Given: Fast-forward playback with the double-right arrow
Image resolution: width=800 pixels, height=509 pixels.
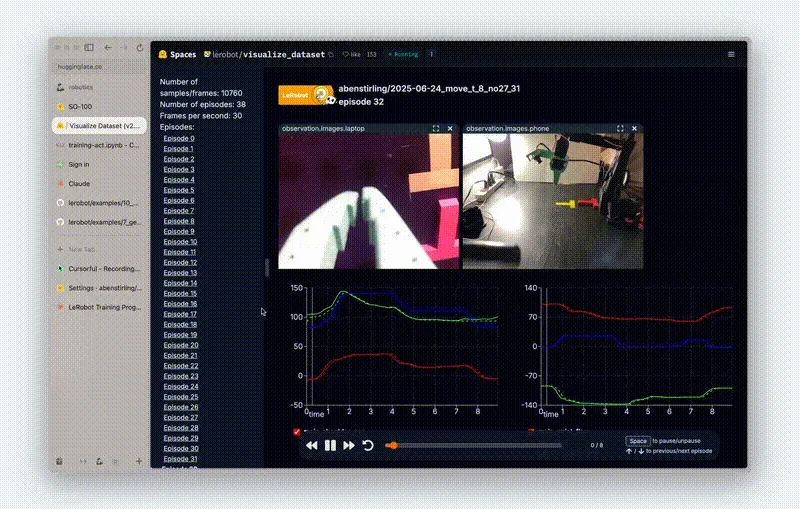Looking at the screenshot, I should pos(349,446).
